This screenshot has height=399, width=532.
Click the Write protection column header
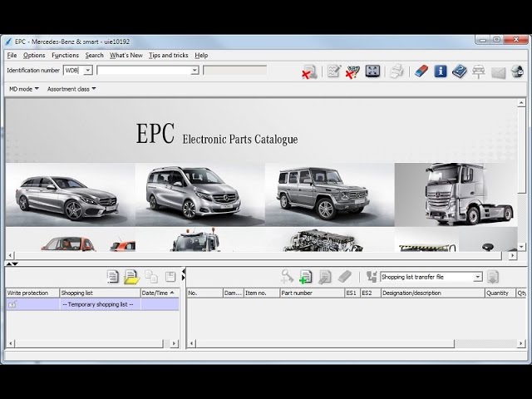click(x=32, y=293)
